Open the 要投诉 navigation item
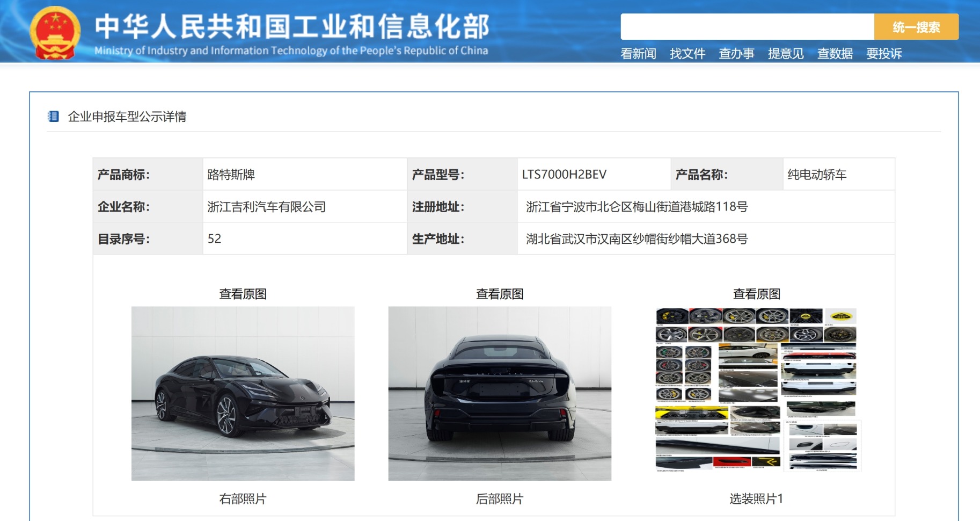Viewport: 980px width, 521px height. [x=883, y=53]
